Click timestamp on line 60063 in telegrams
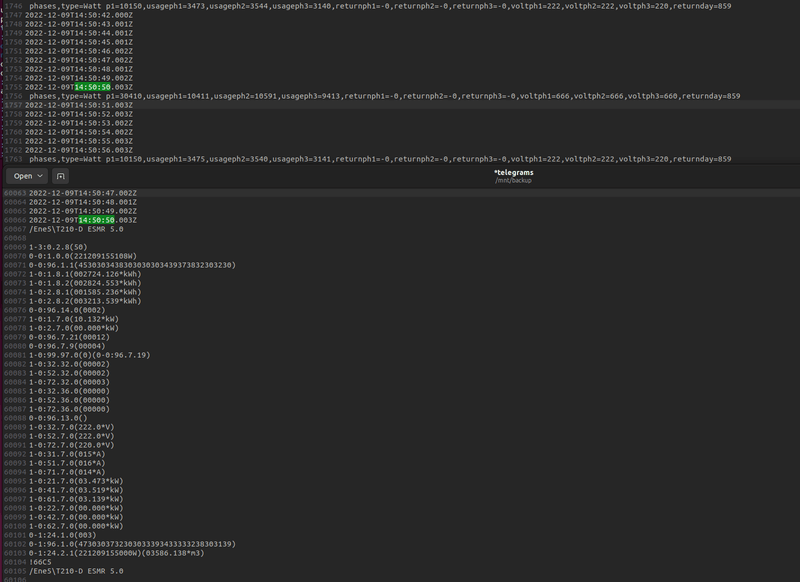Screen dimensions: 800x582 pyautogui.click(x=83, y=193)
